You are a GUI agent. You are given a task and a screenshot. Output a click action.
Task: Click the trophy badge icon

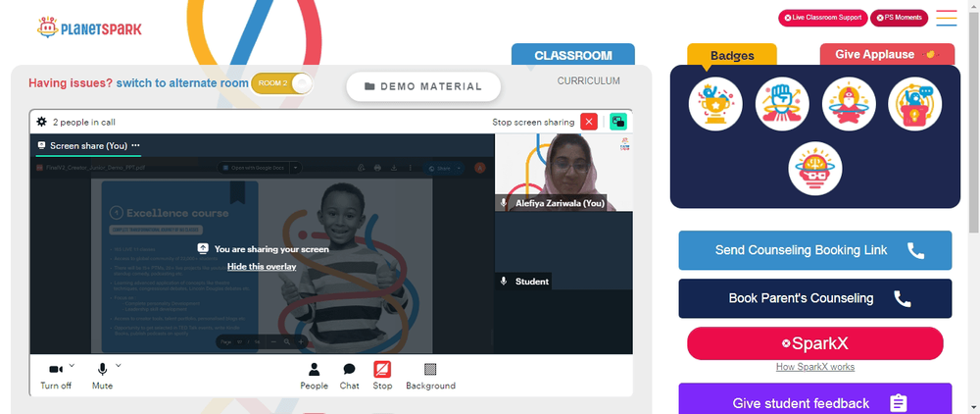715,104
